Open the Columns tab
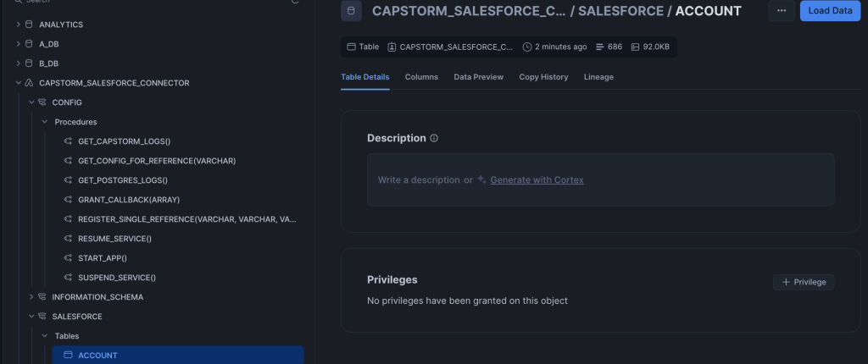Image resolution: width=868 pixels, height=364 pixels. click(421, 77)
